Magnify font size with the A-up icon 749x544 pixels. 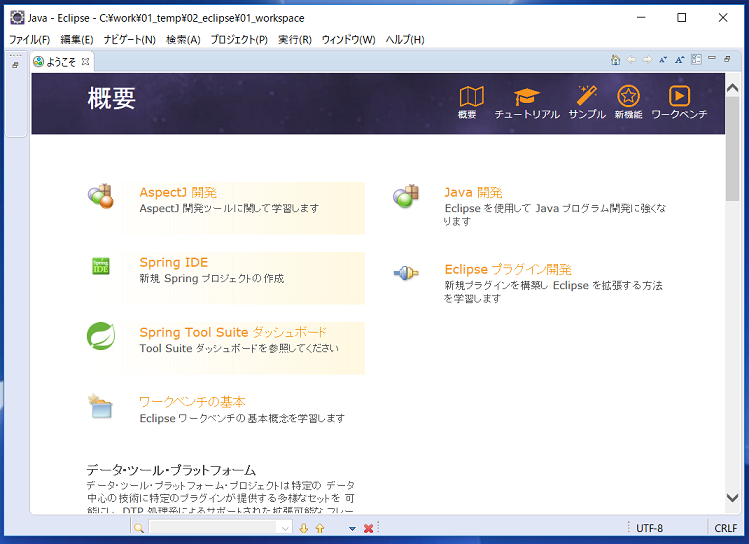679,60
